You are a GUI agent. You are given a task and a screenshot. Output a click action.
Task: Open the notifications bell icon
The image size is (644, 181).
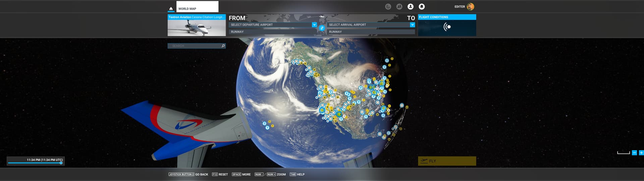pyautogui.click(x=422, y=7)
